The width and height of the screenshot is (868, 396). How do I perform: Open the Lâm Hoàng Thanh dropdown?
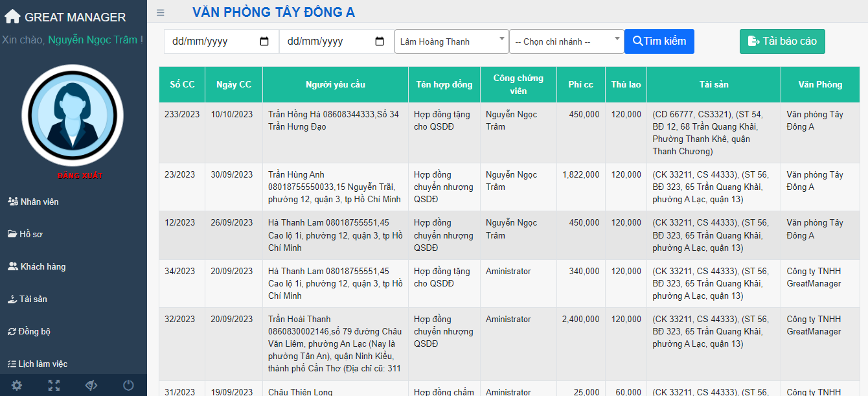[451, 41]
